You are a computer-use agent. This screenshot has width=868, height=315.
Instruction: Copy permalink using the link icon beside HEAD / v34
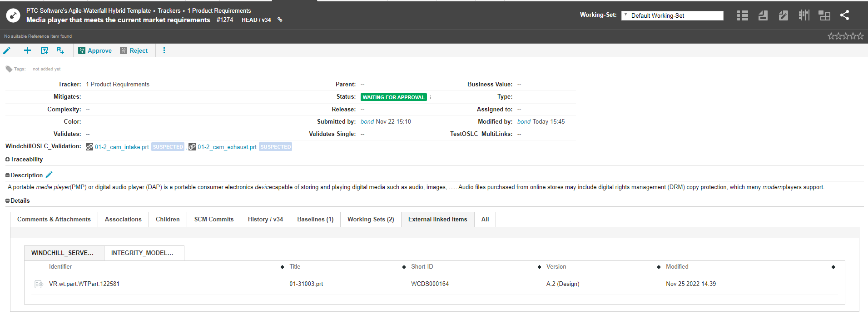coord(280,20)
